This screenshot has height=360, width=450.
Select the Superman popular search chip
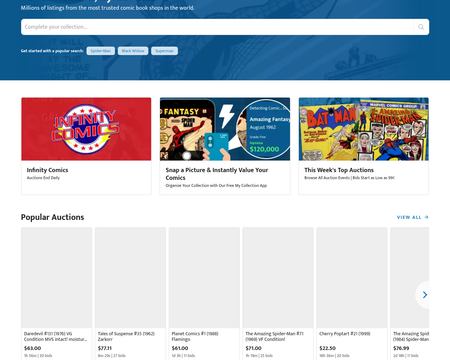click(164, 51)
